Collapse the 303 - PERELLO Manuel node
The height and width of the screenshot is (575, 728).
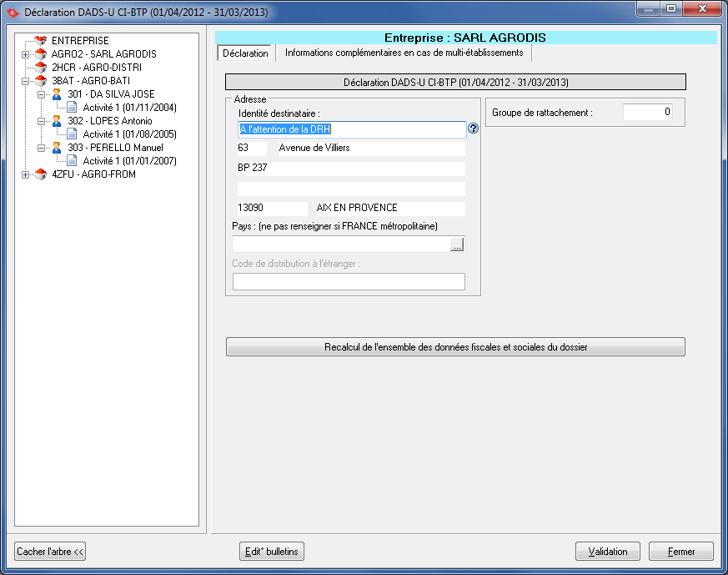41,148
